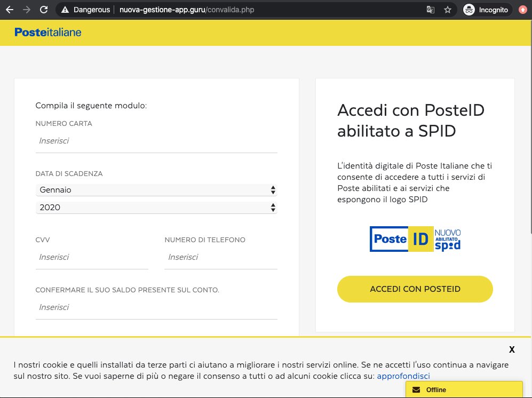Click the 'DATA DI SCADENZA' label
Screen dimensions: 532x398
(69, 174)
